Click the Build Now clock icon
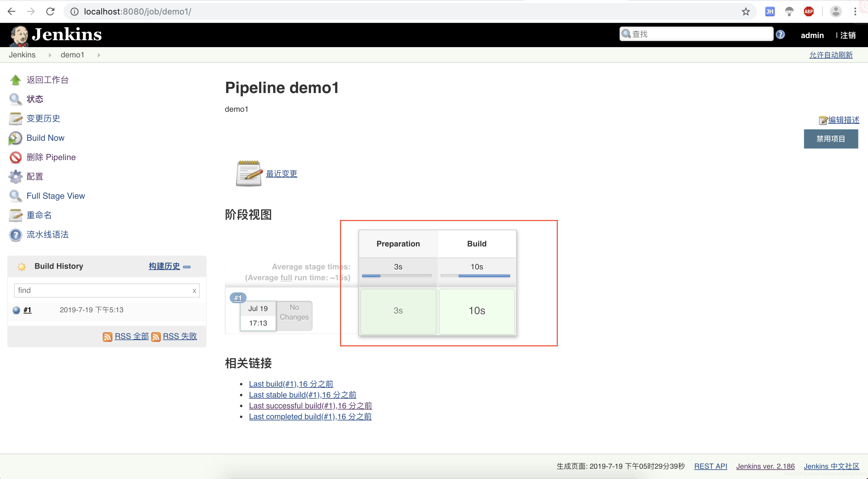The height and width of the screenshot is (479, 868). click(x=15, y=138)
